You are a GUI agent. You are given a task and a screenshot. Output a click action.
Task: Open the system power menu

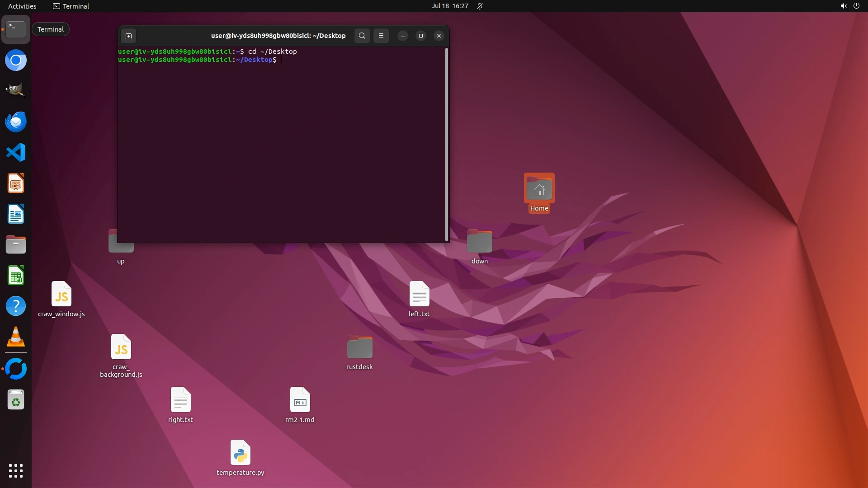click(856, 6)
